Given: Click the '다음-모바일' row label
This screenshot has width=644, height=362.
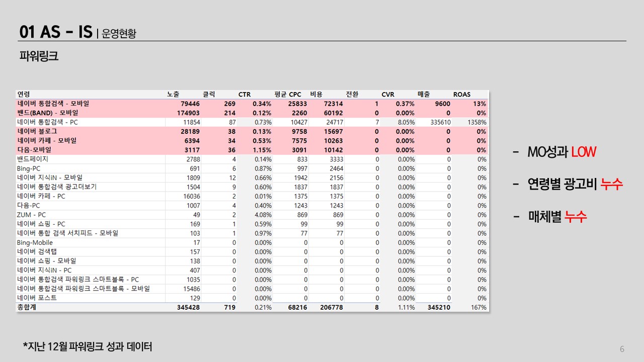Looking at the screenshot, I should pyautogui.click(x=34, y=150).
